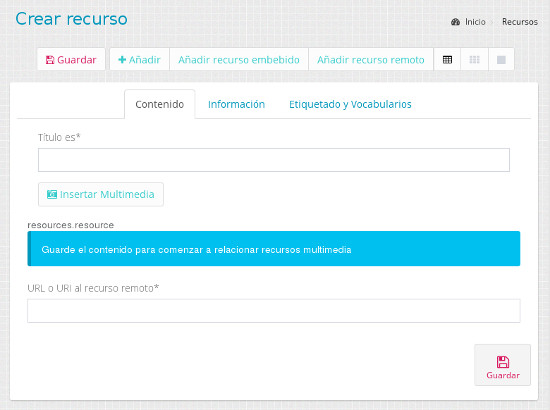
Task: Click the plus icon beside Añadir
Action: tap(122, 60)
